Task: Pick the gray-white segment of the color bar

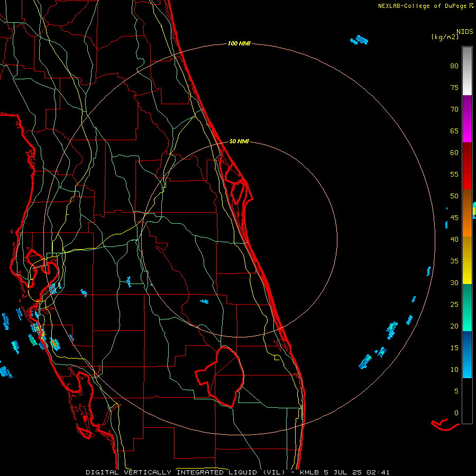Action: [x=467, y=71]
